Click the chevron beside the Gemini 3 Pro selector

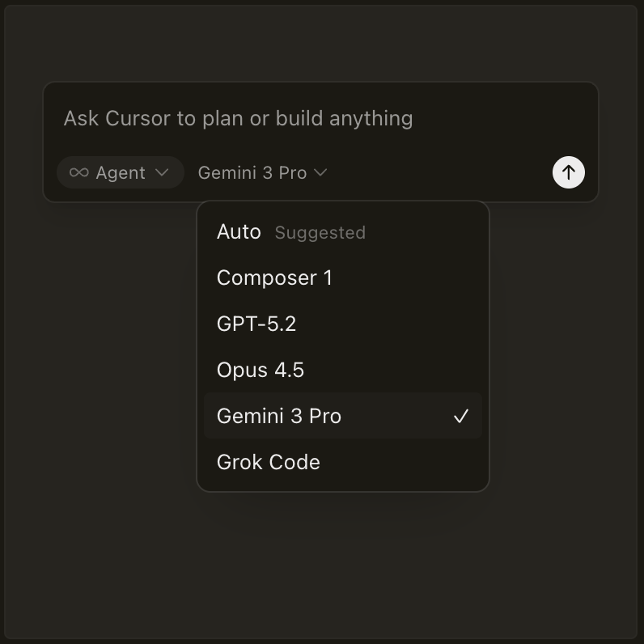[320, 172]
